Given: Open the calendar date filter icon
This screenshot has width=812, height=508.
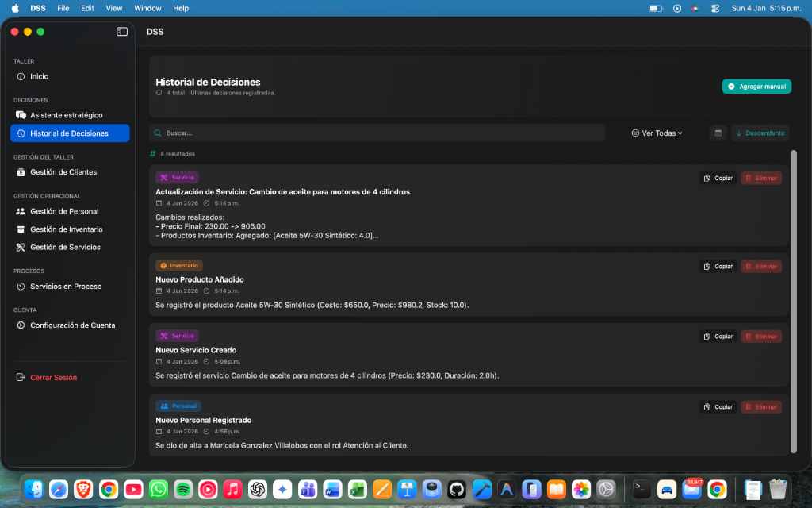Looking at the screenshot, I should coord(718,133).
